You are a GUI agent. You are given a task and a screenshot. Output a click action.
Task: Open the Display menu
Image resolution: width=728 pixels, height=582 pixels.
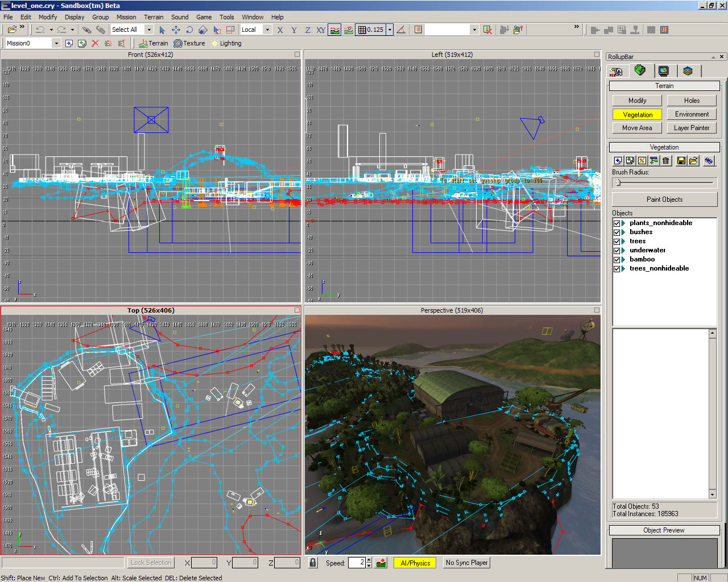[75, 17]
